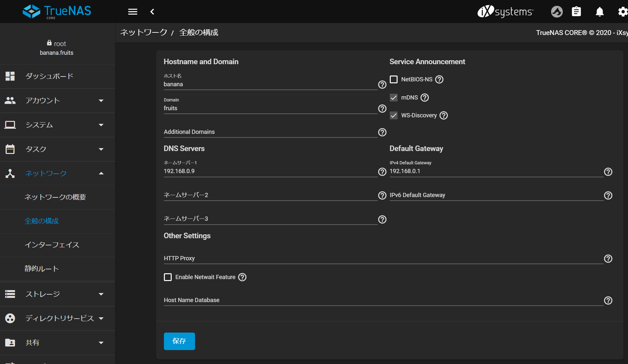Image resolution: width=628 pixels, height=364 pixels.
Task: Show help for the Domain field
Action: pos(382,109)
